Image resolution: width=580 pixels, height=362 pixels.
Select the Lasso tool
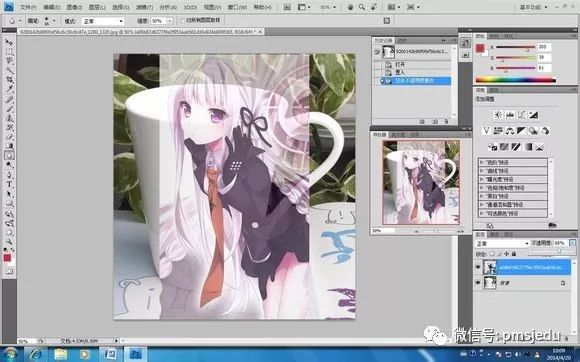pyautogui.click(x=9, y=61)
